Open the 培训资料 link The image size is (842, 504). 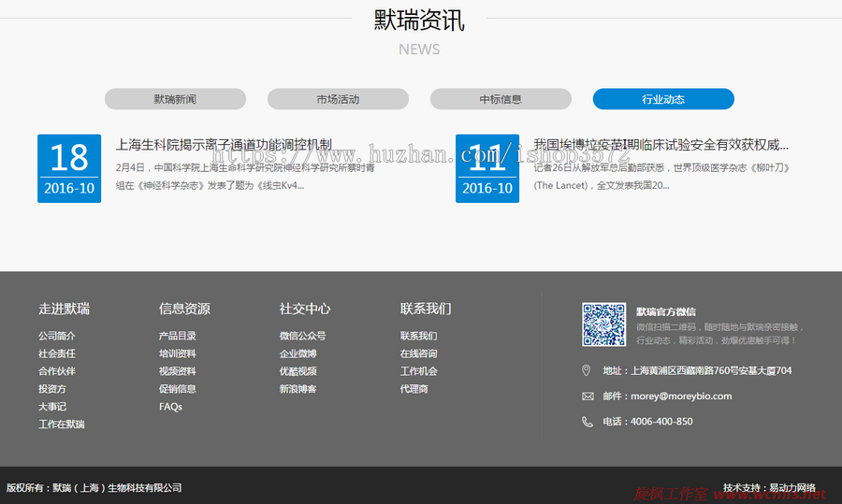[177, 353]
